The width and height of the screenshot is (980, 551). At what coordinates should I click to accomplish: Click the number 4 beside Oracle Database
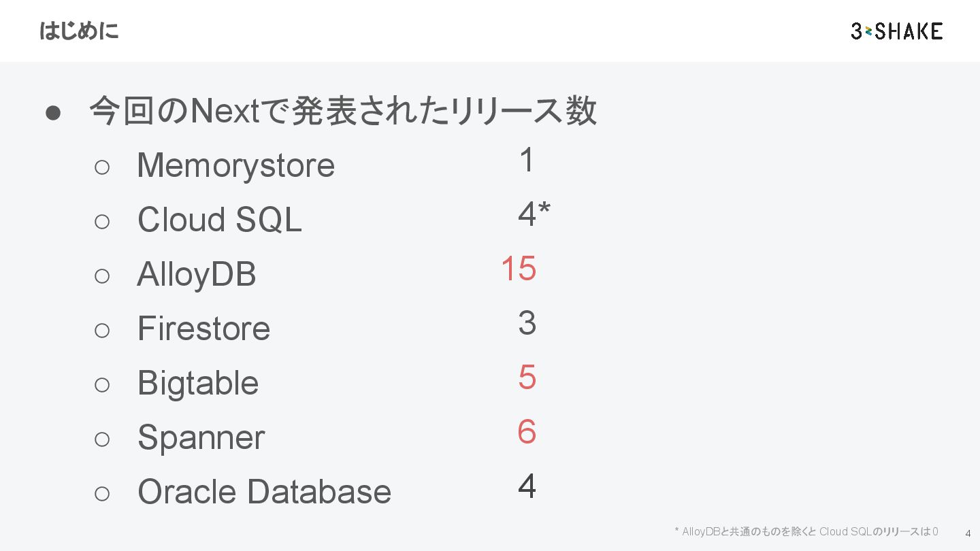527,486
